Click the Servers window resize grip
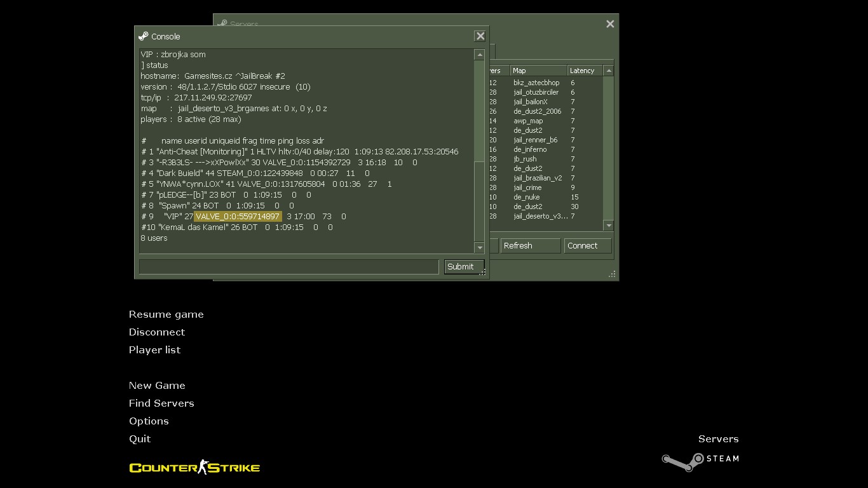This screenshot has width=868, height=488. (x=613, y=274)
